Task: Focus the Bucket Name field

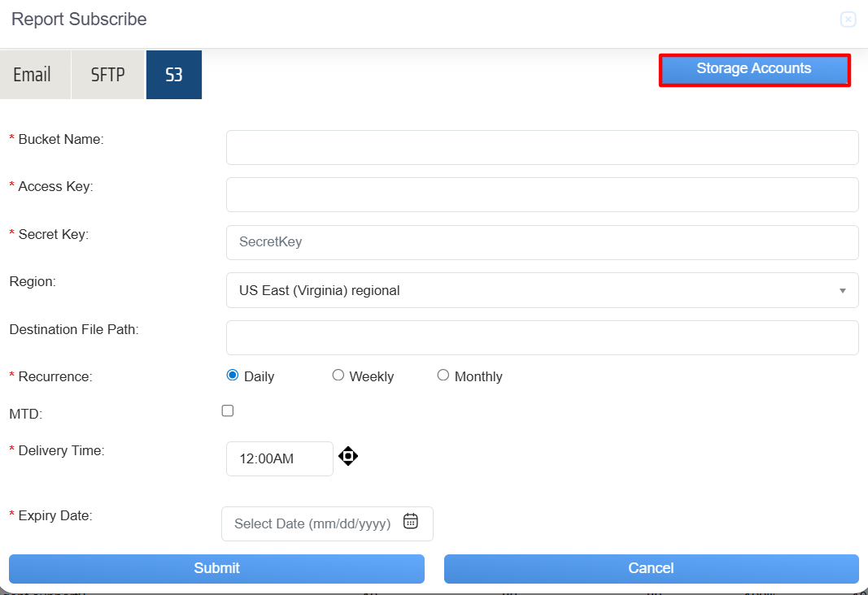Action: coord(542,148)
